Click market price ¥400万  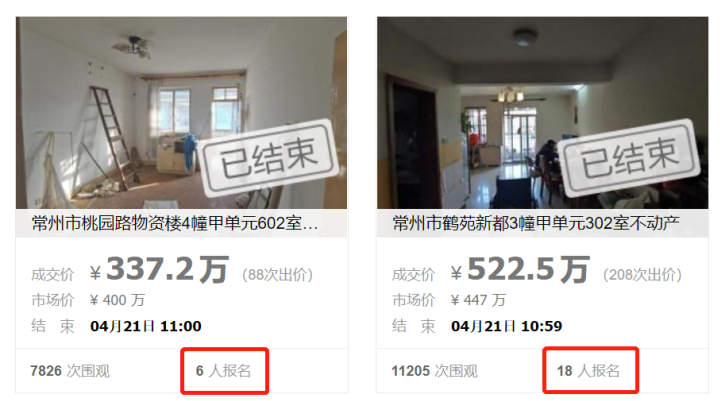117,300
